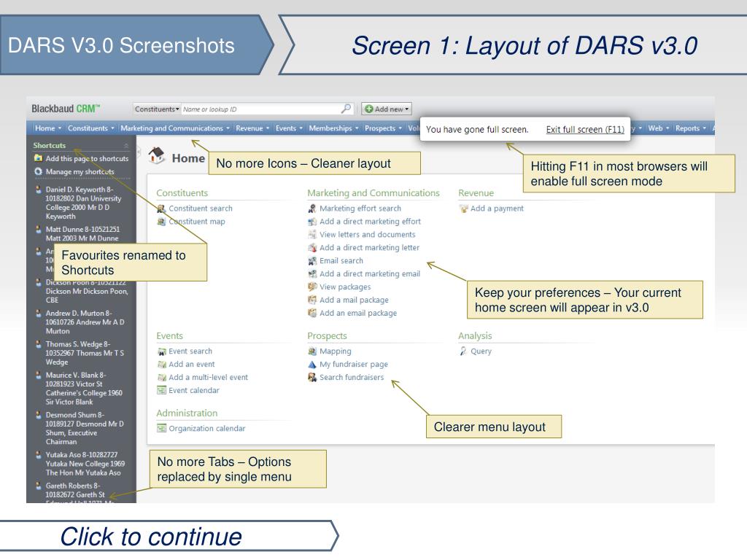Viewport: 747px width, 560px height.
Task: Click the Event search icon
Action: tap(161, 351)
